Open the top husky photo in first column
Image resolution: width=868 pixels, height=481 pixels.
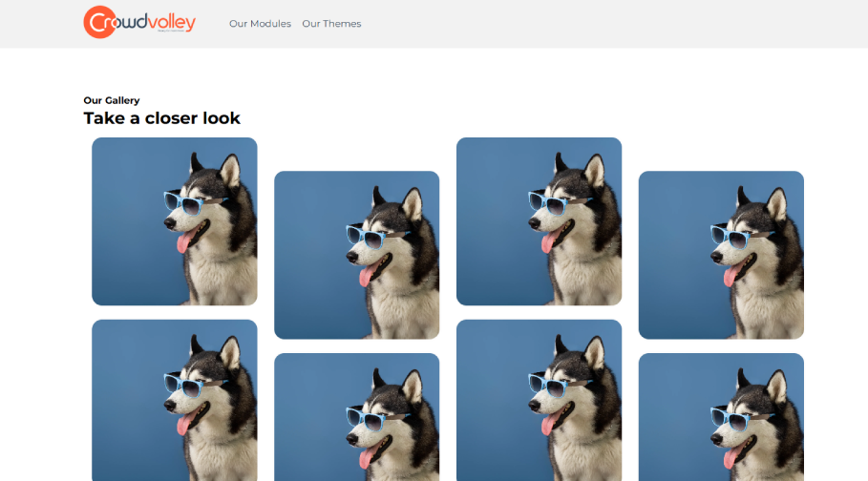[174, 221]
